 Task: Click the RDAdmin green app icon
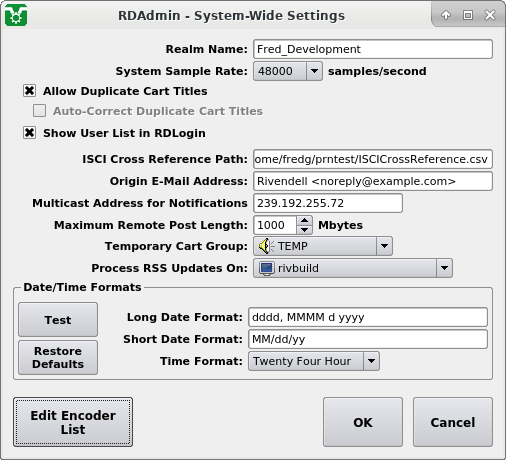16,15
